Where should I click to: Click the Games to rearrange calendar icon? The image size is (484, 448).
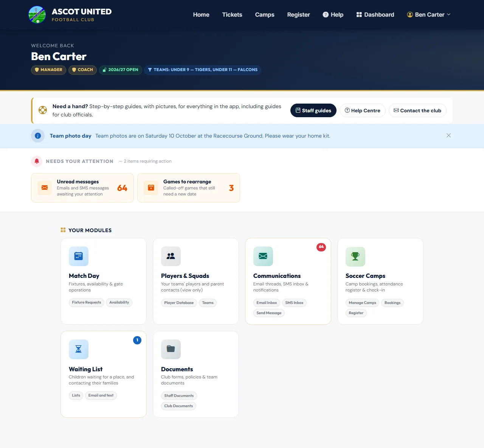coord(151,188)
